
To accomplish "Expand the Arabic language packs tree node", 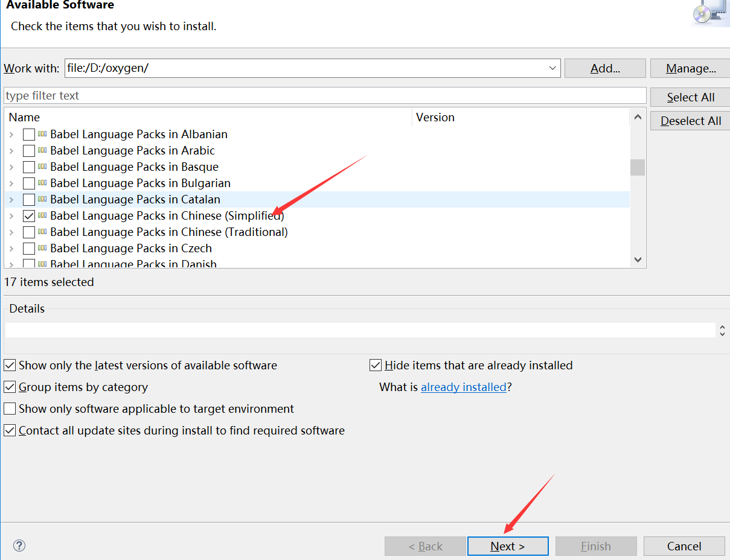I will click(11, 151).
